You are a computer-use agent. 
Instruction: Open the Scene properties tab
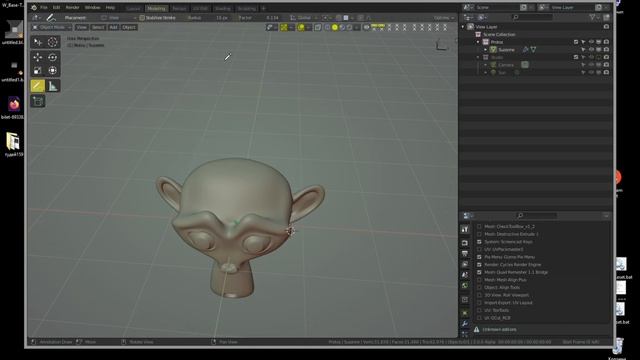click(465, 275)
